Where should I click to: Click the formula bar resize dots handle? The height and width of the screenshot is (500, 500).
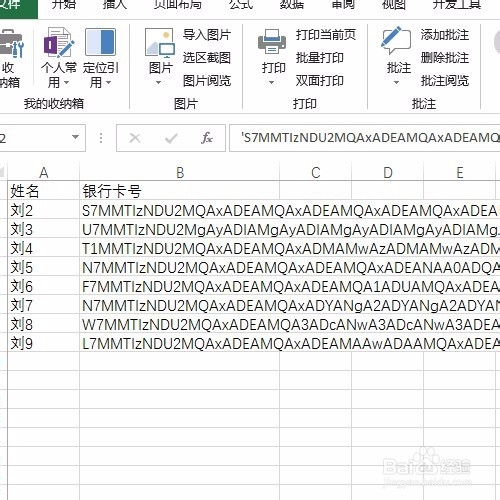pyautogui.click(x=101, y=138)
